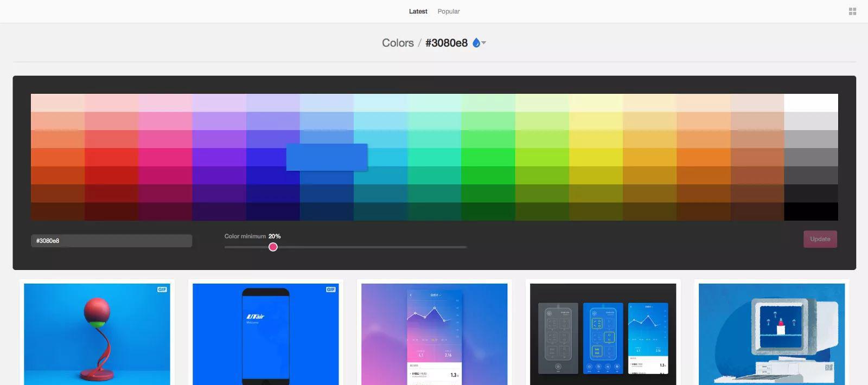The width and height of the screenshot is (868, 385).
Task: Select the enlarged selected blue swatch
Action: point(327,157)
